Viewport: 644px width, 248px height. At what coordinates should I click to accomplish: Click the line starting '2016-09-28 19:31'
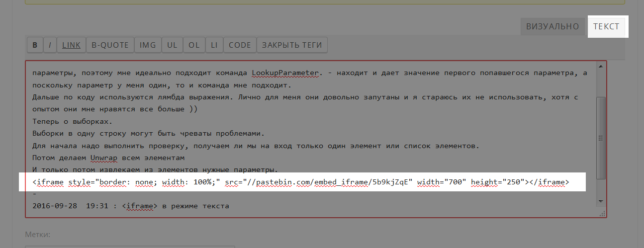[131, 205]
